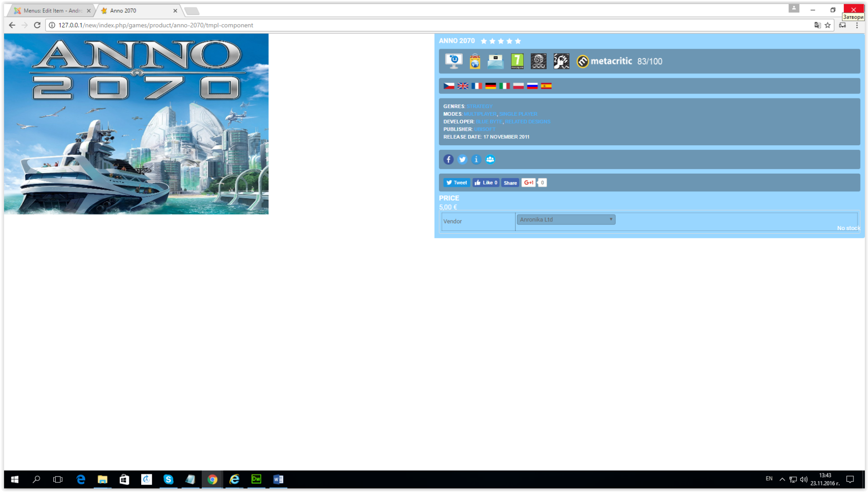Click the envelope delivery icon
868x492 pixels.
[495, 61]
